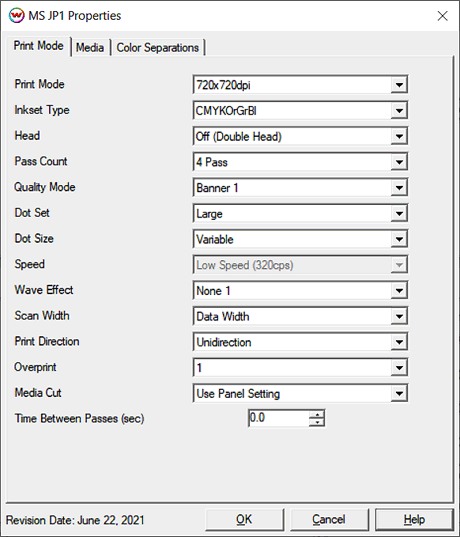This screenshot has height=537, width=460.
Task: Open the Head dropdown arrow
Action: click(x=399, y=136)
